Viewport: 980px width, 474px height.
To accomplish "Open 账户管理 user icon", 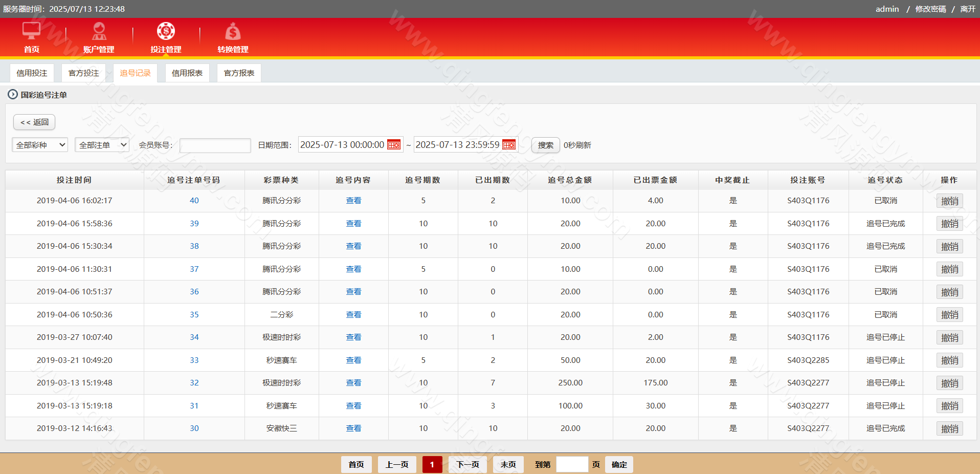I will (99, 31).
